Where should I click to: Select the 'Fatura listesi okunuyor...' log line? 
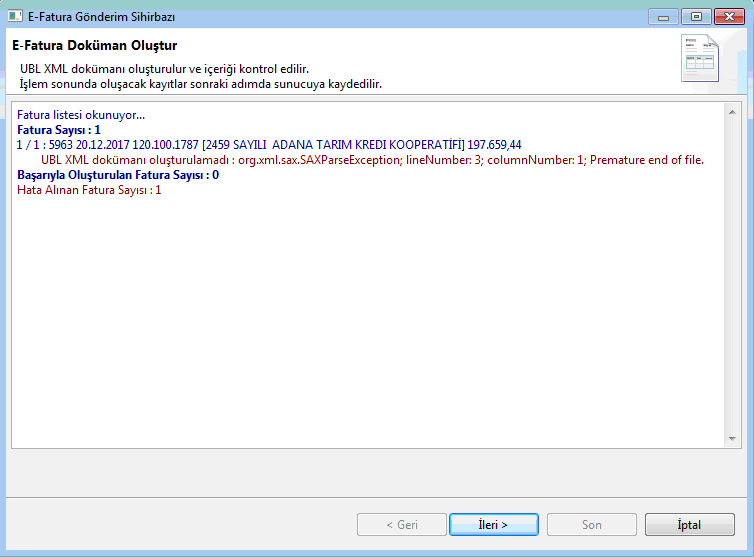coord(81,115)
